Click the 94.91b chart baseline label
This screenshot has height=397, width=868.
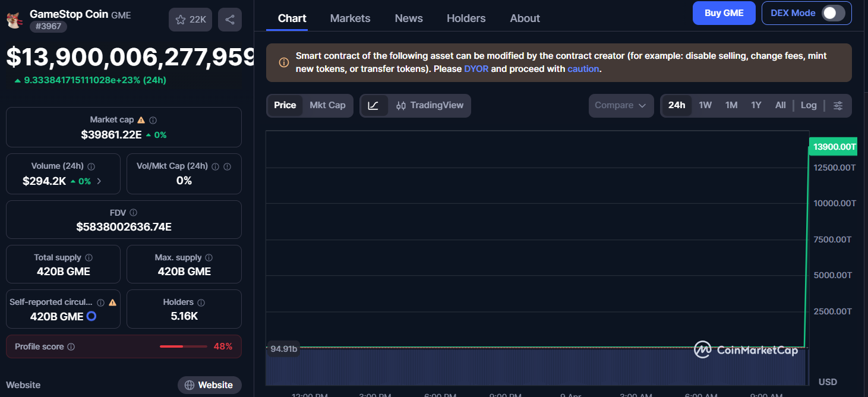[x=283, y=349]
